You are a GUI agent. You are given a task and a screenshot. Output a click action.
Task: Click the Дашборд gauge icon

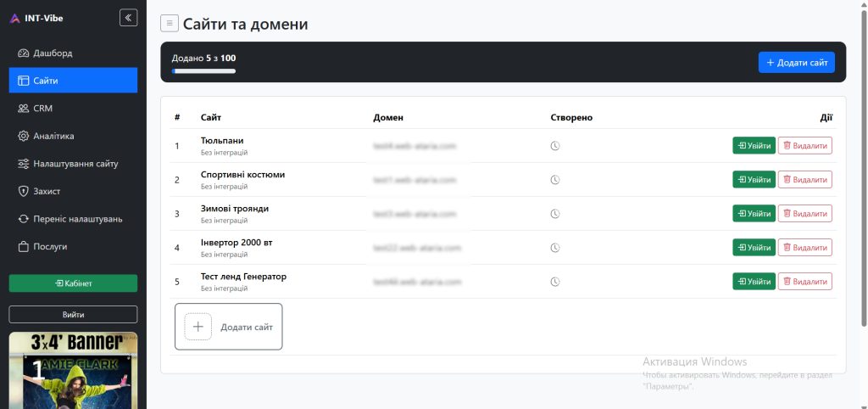(x=23, y=53)
